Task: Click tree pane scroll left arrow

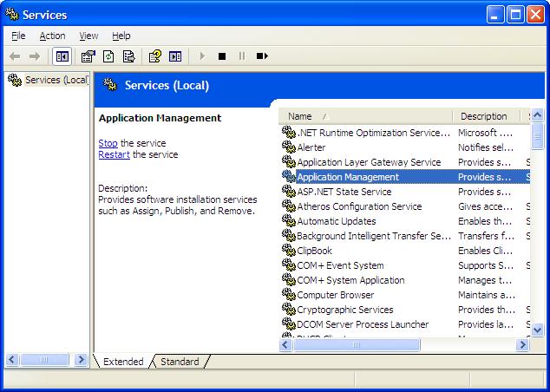Action: pos(12,359)
